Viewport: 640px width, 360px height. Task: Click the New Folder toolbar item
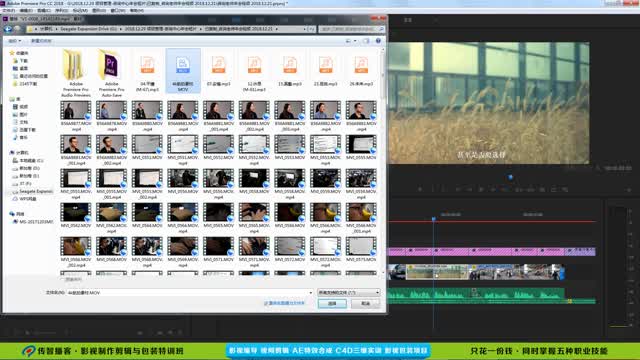41,41
